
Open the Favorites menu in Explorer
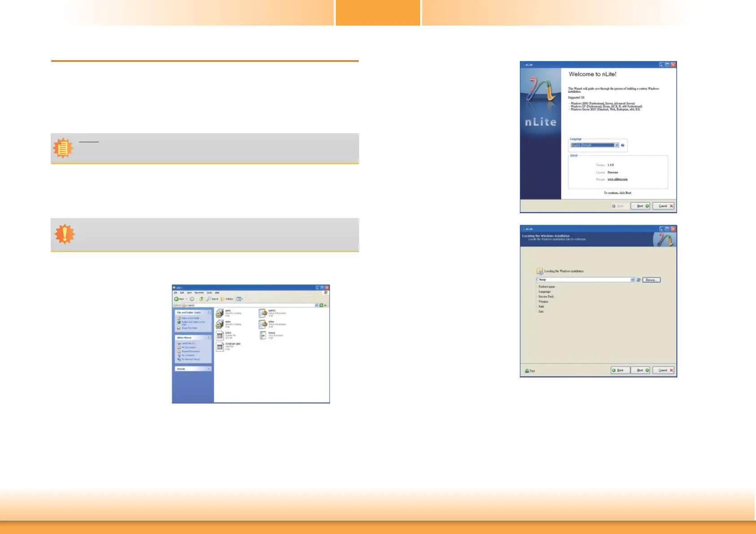pos(199,293)
